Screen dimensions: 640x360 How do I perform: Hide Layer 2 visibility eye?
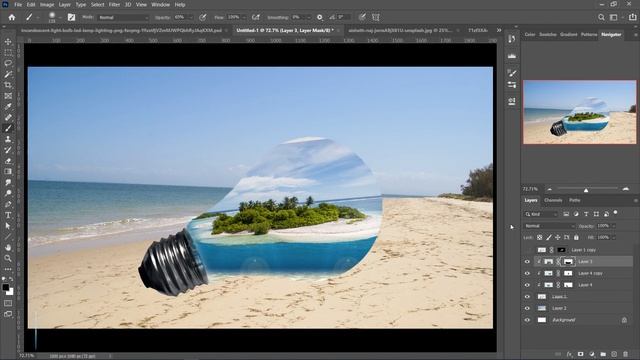click(527, 308)
